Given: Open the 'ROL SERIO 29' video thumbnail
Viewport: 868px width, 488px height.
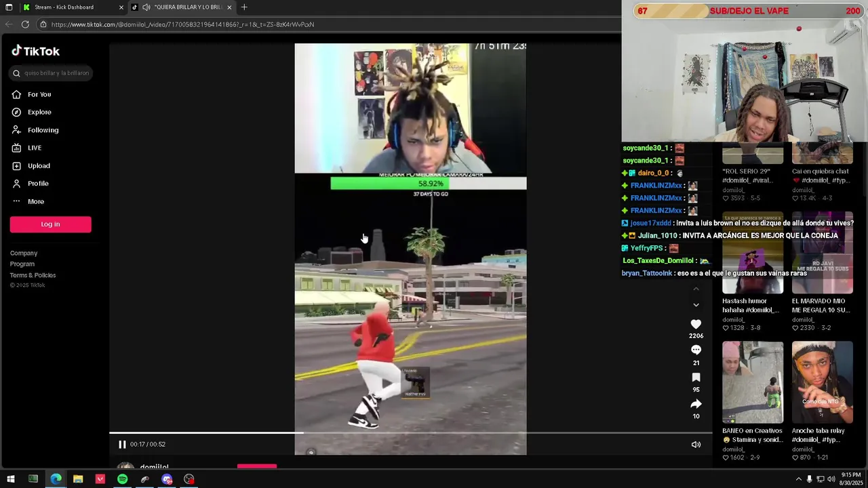Looking at the screenshot, I should click(753, 154).
